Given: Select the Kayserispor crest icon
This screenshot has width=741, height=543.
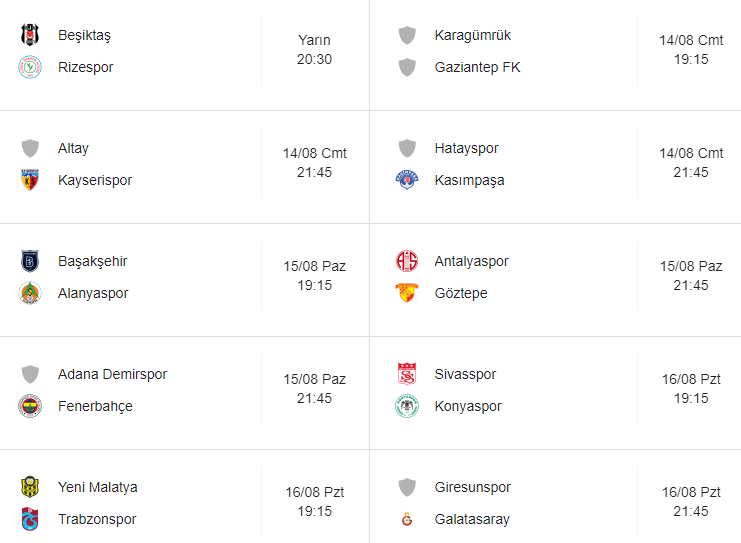Looking at the screenshot, I should click(30, 180).
